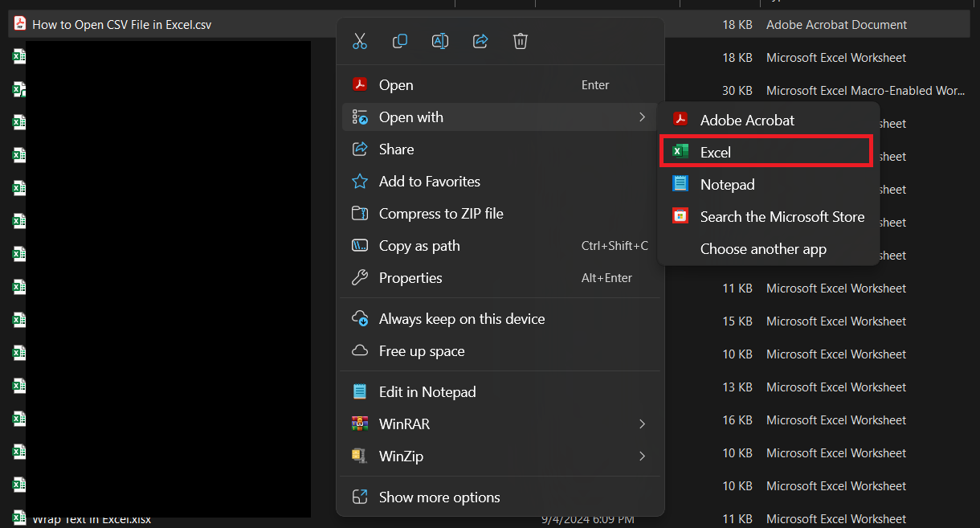Click the Compress to ZIP file folder icon
This screenshot has width=980, height=528.
coord(360,214)
